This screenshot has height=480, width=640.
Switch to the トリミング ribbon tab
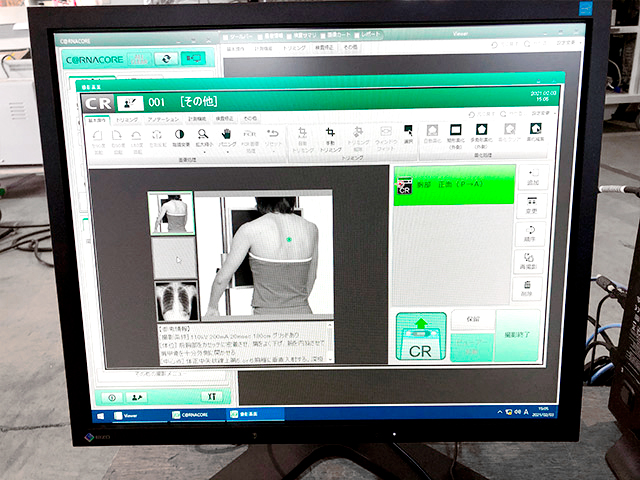tap(127, 120)
